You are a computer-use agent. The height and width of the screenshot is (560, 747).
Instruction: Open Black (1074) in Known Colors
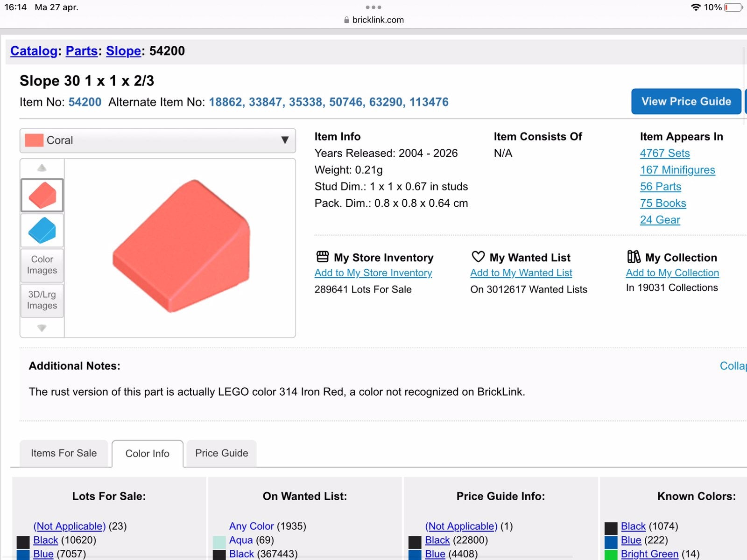point(634,526)
